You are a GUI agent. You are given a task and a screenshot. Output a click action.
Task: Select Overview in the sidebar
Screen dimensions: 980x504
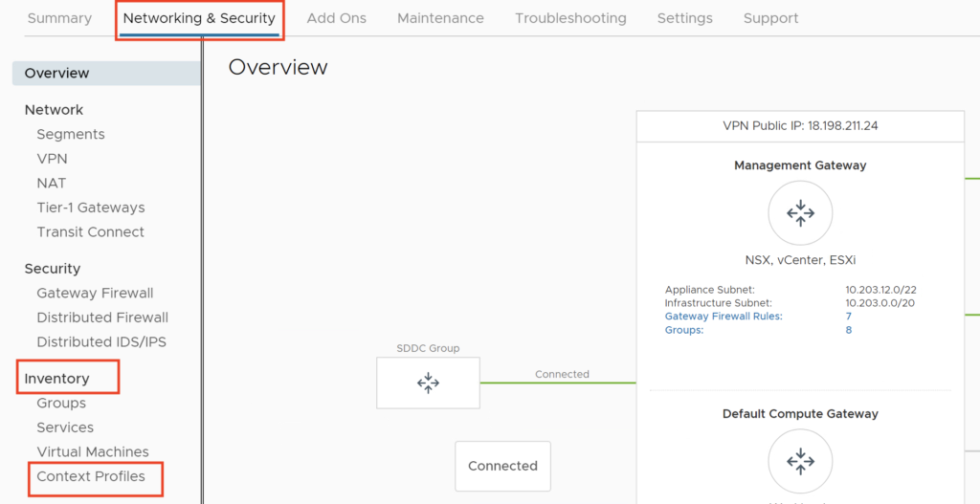[x=106, y=73]
